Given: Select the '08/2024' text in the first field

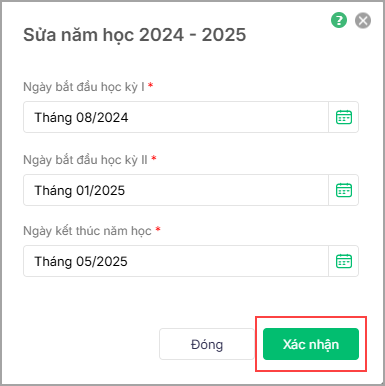Looking at the screenshot, I should point(102,118).
